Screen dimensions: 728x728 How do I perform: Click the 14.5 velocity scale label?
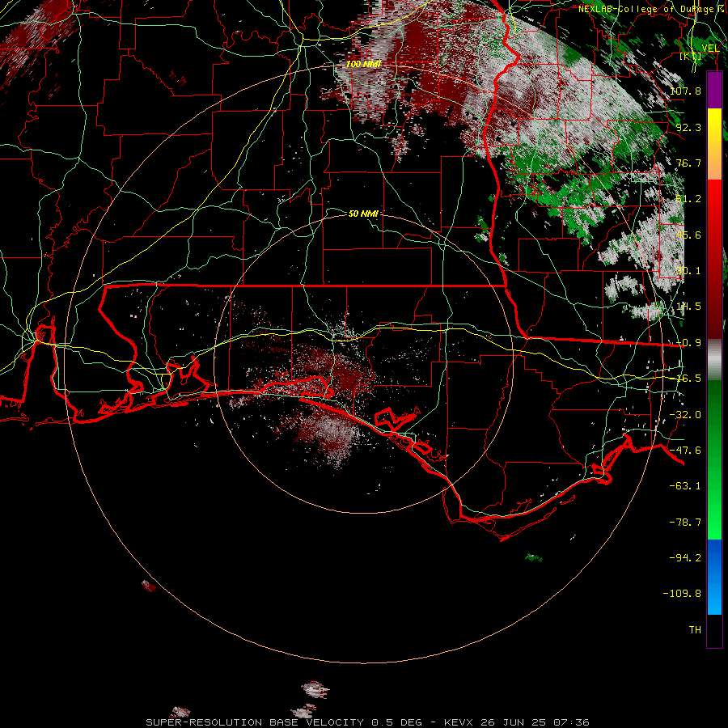click(x=688, y=307)
